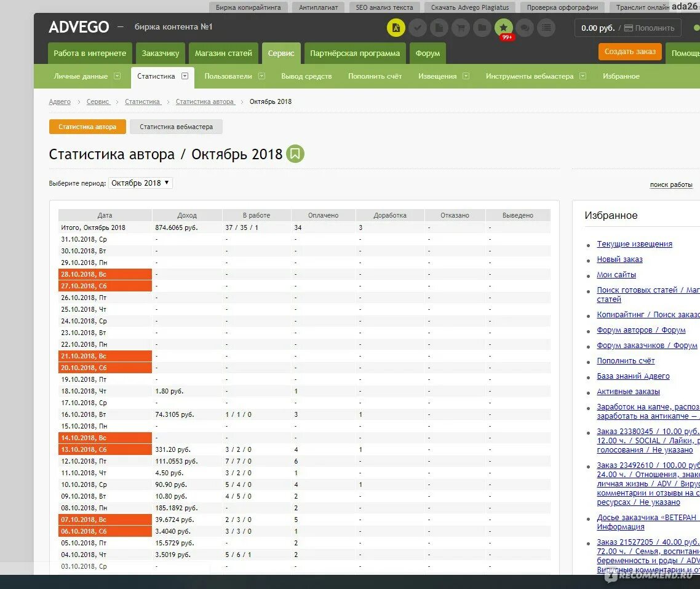700x589 pixels.
Task: Open the Октябрь 2018 period dropdown
Action: click(140, 183)
